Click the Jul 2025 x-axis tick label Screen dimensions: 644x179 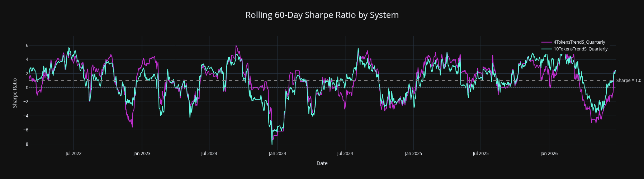(480, 154)
